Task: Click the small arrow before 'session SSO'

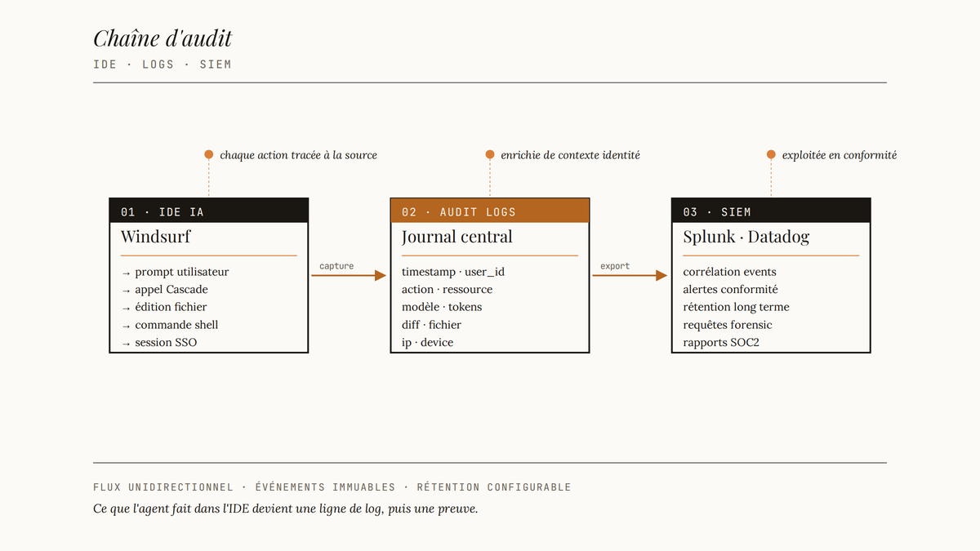Action: (126, 344)
